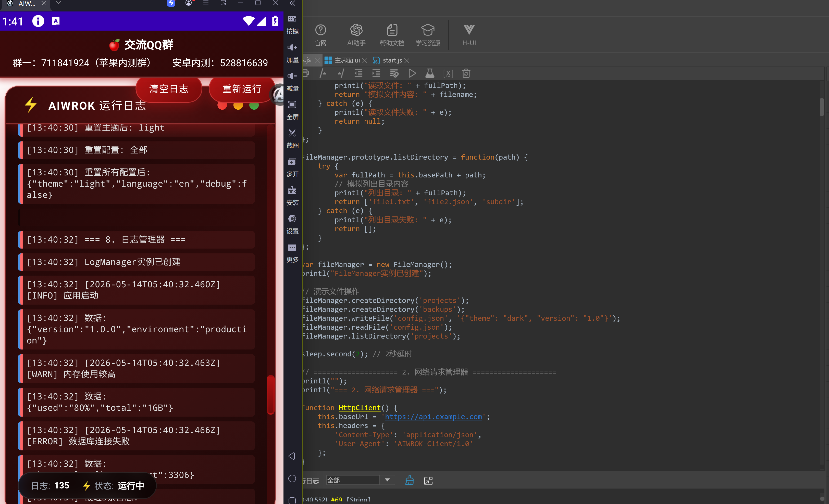
Task: Click the 全部 log filter field
Action: tap(353, 480)
